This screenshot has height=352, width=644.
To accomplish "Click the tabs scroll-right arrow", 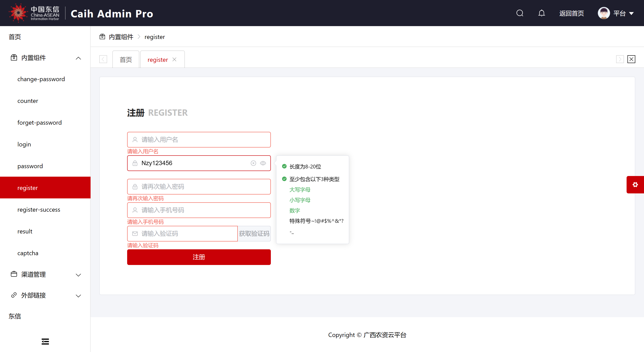I will pyautogui.click(x=620, y=59).
